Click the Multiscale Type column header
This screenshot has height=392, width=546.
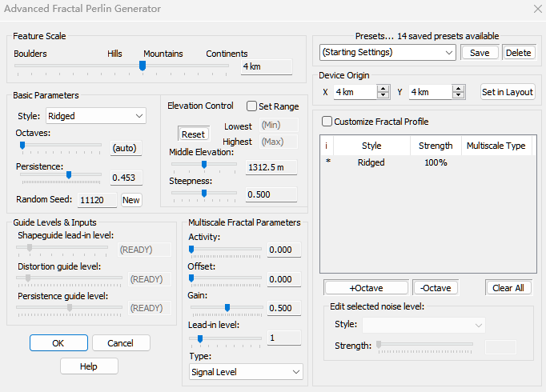pos(496,146)
